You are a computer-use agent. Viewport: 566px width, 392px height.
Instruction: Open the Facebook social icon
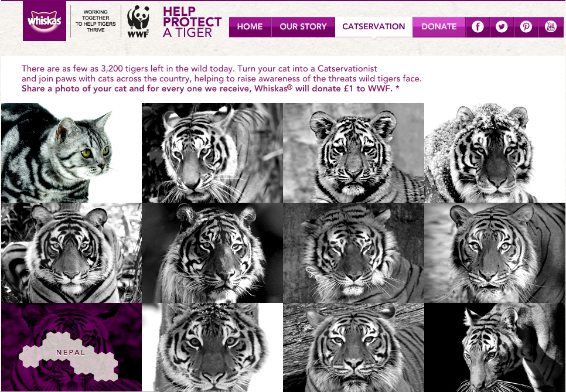pos(478,27)
